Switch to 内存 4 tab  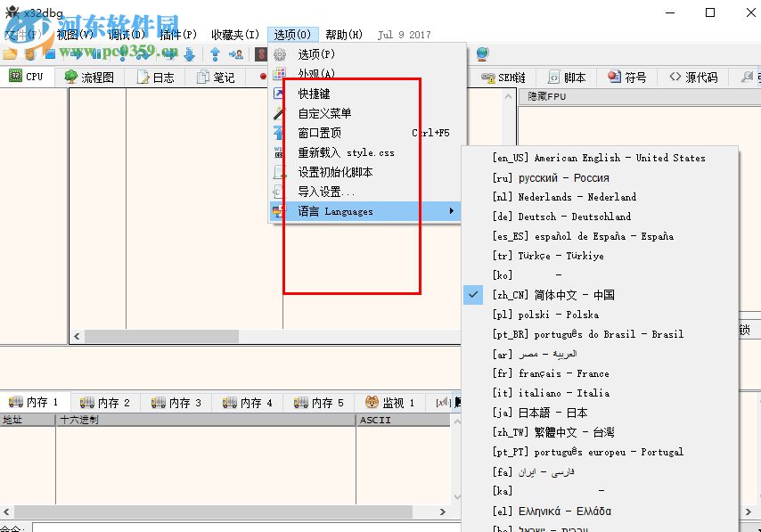click(x=248, y=403)
